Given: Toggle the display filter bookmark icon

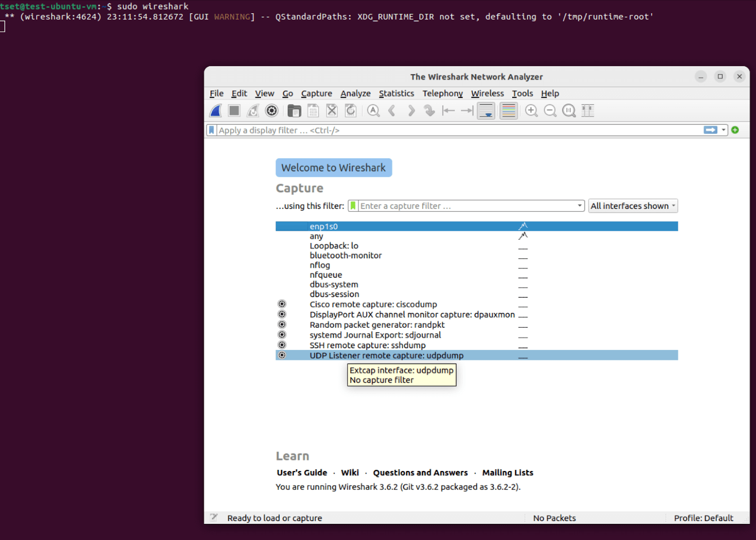Looking at the screenshot, I should point(211,130).
